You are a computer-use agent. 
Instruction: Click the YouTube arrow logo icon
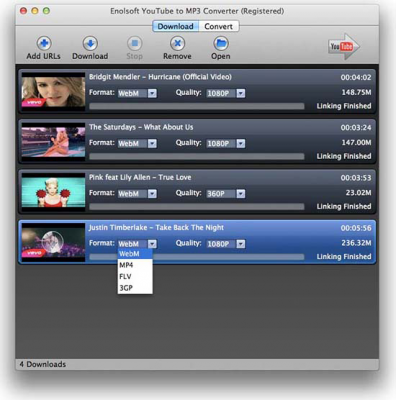(344, 46)
